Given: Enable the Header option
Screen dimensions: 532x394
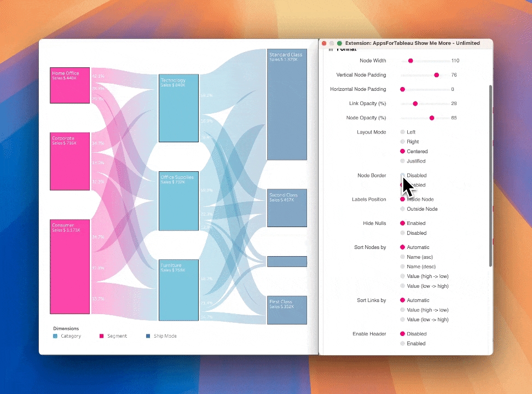Looking at the screenshot, I should pos(403,344).
